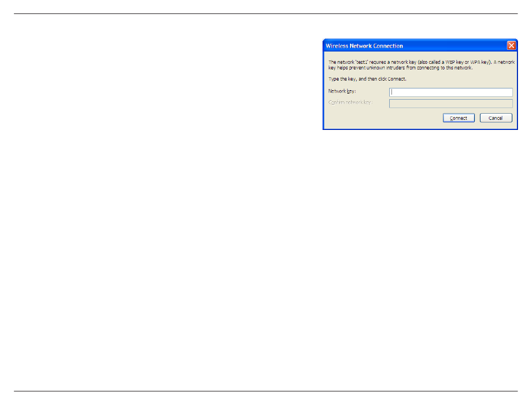Click 'key helps prevent unknown intruders' line

400,68
